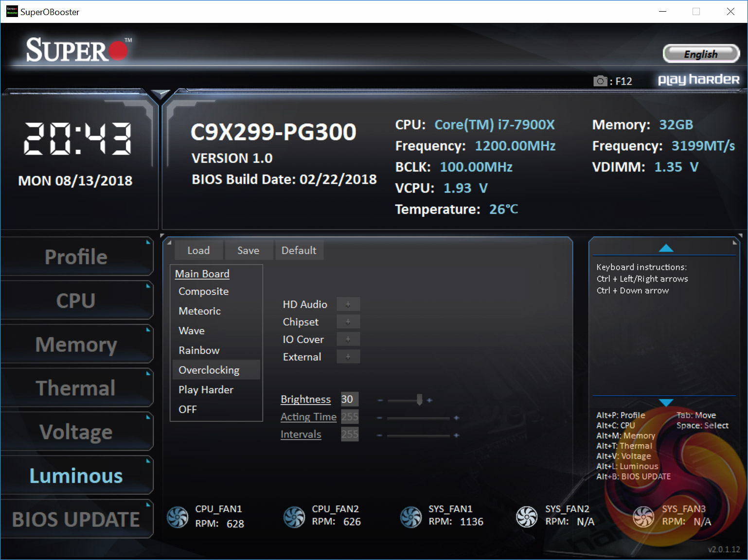Click the SUPERO logo in the header
Screen dimensions: 748x560
click(79, 50)
